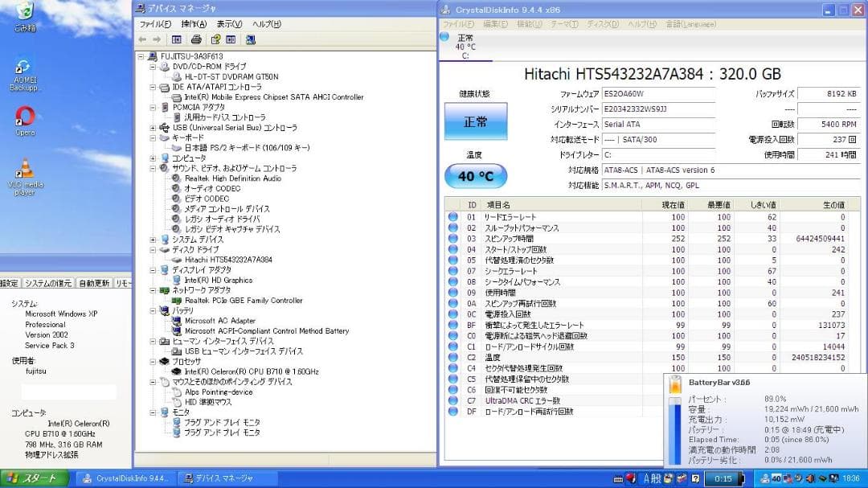Collapse the モニタ node
The height and width of the screenshot is (488, 868).
[x=153, y=412]
